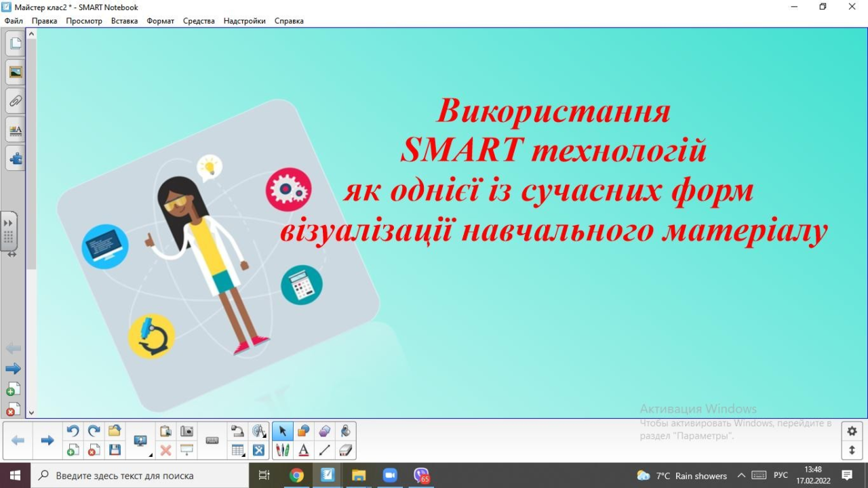Open the Справка menu
The height and width of the screenshot is (488, 868).
[289, 21]
